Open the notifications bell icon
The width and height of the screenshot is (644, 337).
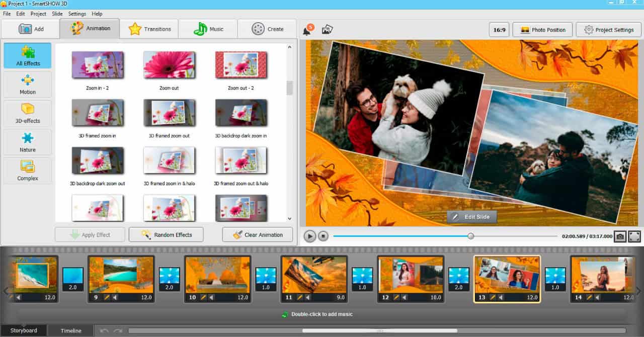pyautogui.click(x=307, y=31)
